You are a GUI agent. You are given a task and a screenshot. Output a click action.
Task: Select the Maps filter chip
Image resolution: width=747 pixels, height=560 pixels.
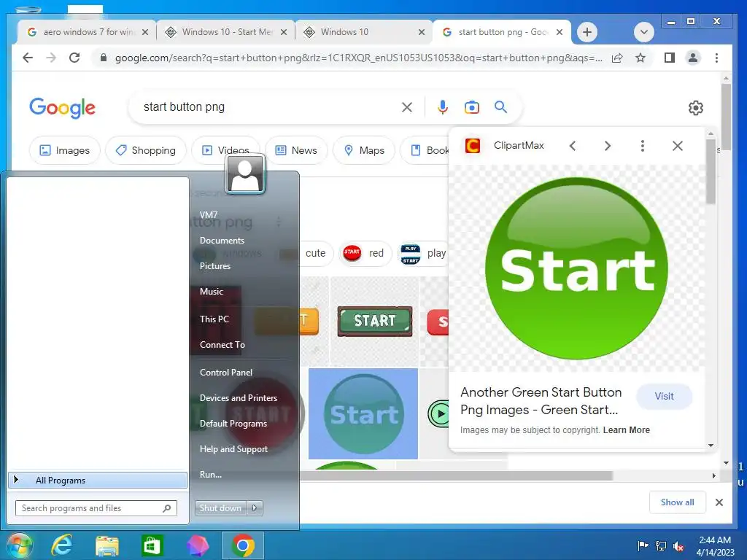(364, 150)
